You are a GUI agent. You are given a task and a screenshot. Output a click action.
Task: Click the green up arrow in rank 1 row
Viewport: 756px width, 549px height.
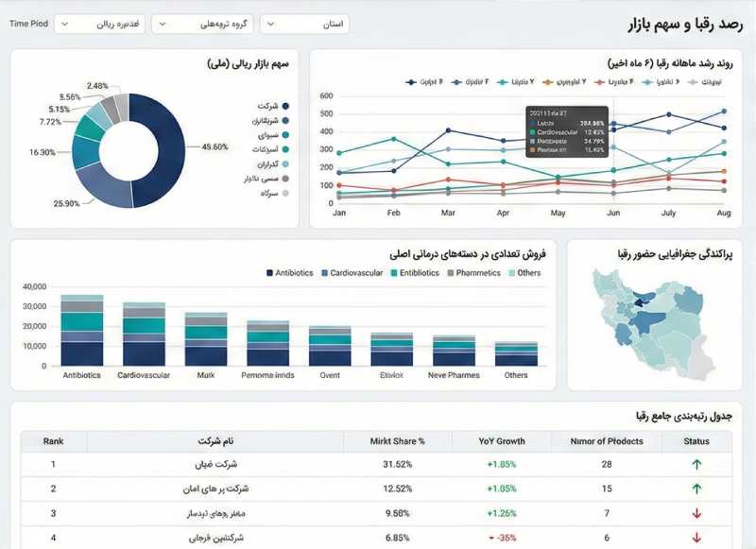[696, 464]
